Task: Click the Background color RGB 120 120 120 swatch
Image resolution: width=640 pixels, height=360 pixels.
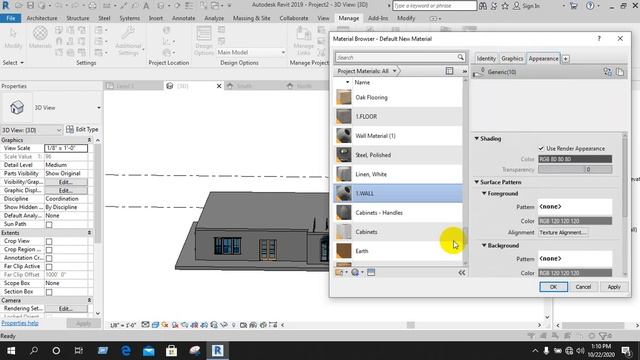Action: click(575, 273)
